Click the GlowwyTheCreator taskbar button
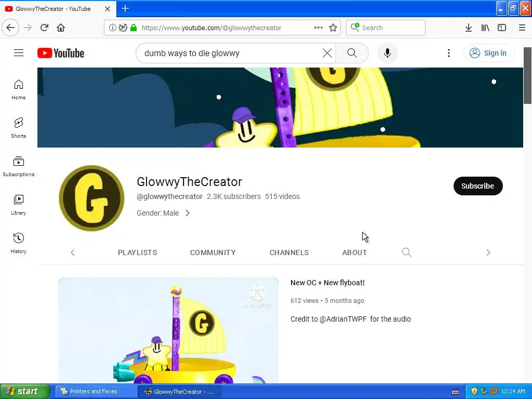Viewport: 532px width, 399px height. coord(180,392)
